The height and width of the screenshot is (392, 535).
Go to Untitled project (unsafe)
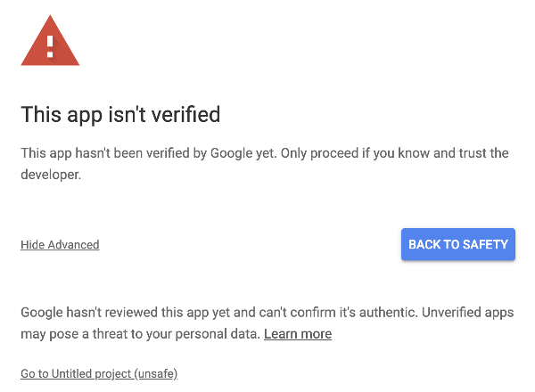pos(99,374)
